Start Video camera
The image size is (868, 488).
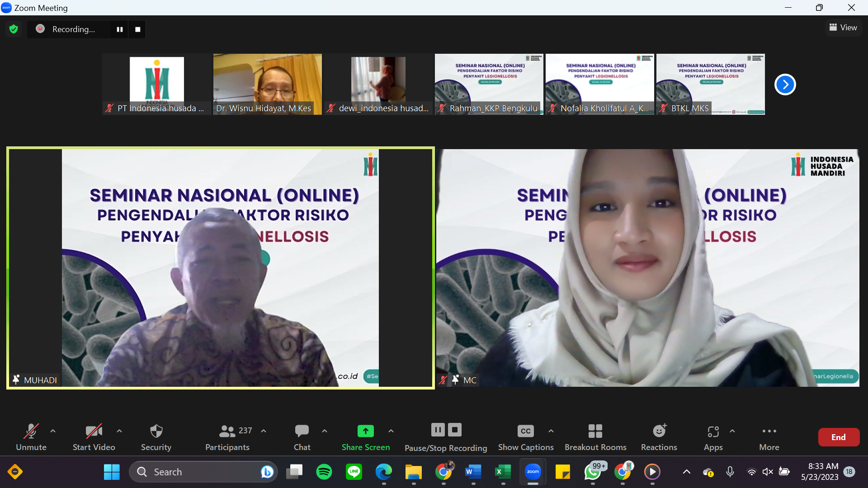[x=94, y=437]
